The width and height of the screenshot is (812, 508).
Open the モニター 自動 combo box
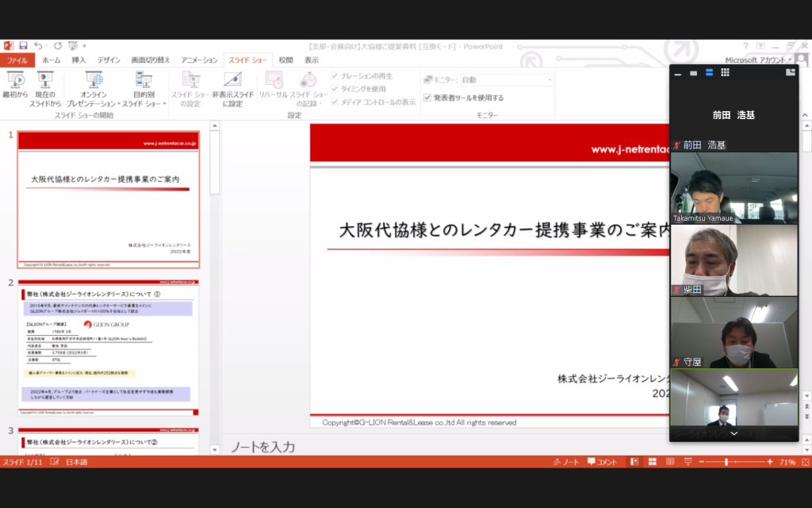(x=507, y=80)
